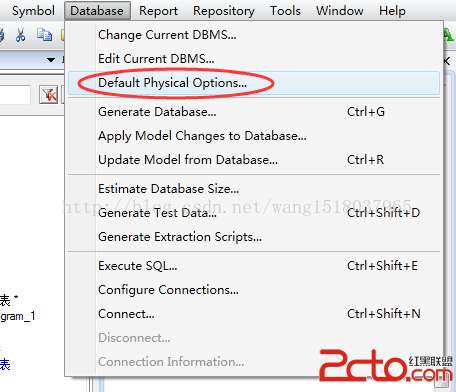Click the clear filter icon with red X
The image size is (456, 392).
49,95
